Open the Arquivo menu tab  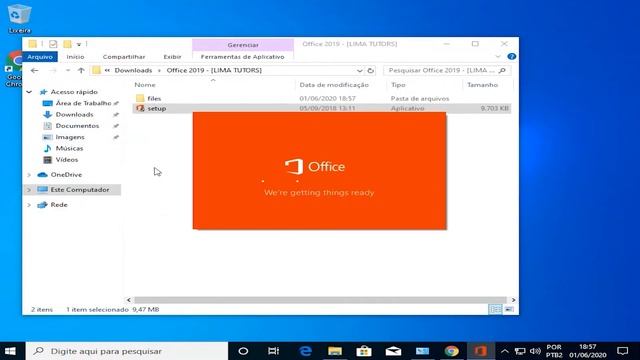[40, 57]
